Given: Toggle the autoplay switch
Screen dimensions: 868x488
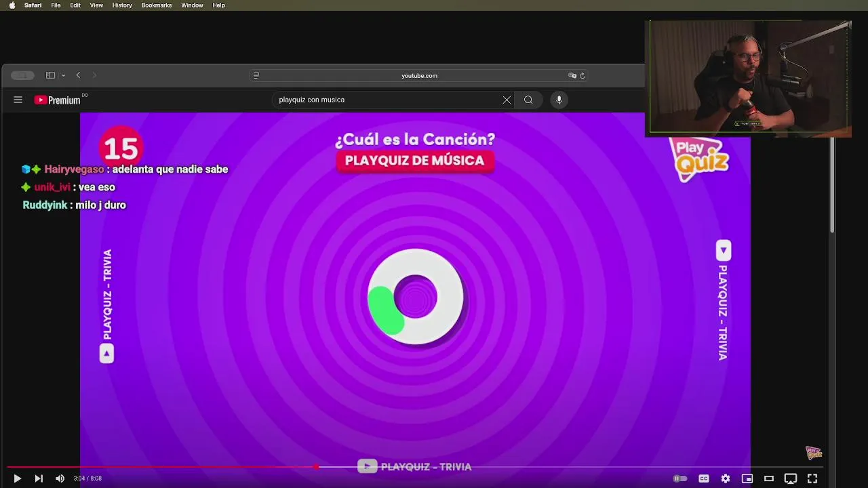Looking at the screenshot, I should pyautogui.click(x=680, y=479).
